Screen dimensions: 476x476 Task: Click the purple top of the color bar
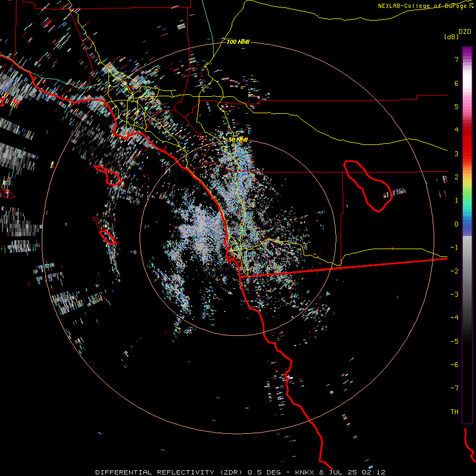click(x=467, y=52)
